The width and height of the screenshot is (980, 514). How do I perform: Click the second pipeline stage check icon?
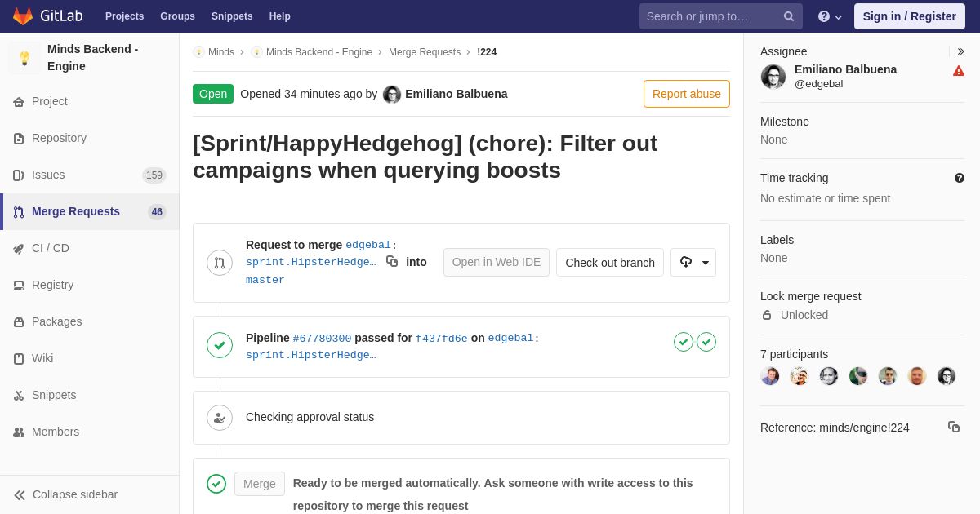[706, 342]
